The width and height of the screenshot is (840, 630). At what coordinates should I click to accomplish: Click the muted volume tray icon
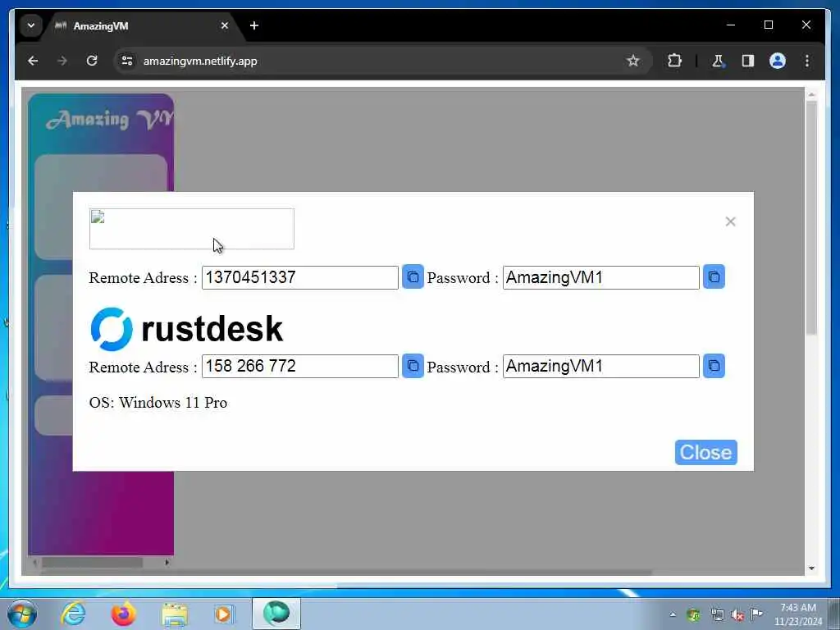[737, 615]
